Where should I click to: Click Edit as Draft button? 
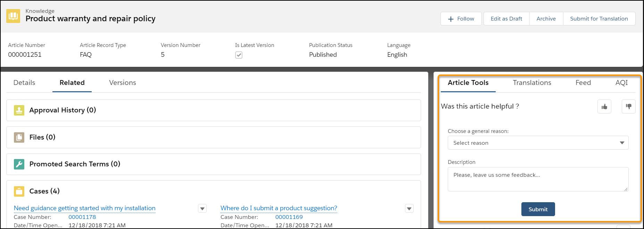click(506, 19)
